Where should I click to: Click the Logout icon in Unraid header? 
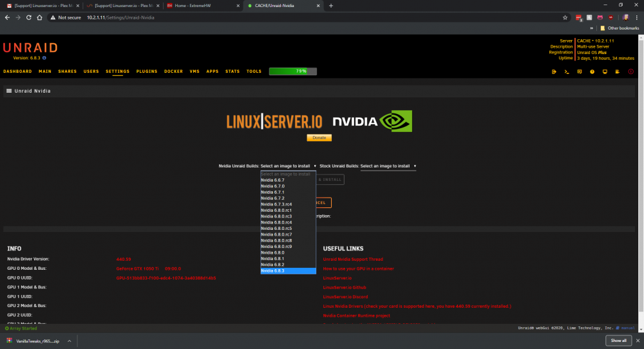click(554, 72)
